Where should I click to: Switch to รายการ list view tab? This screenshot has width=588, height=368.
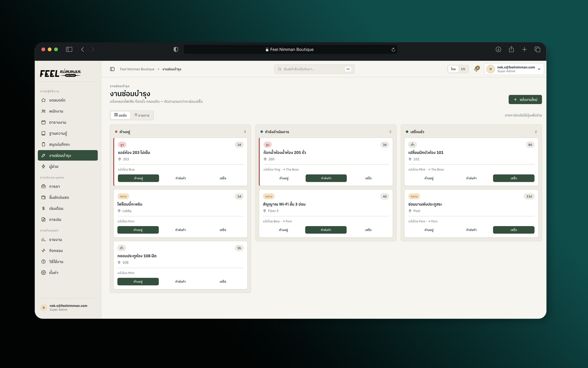pyautogui.click(x=141, y=115)
